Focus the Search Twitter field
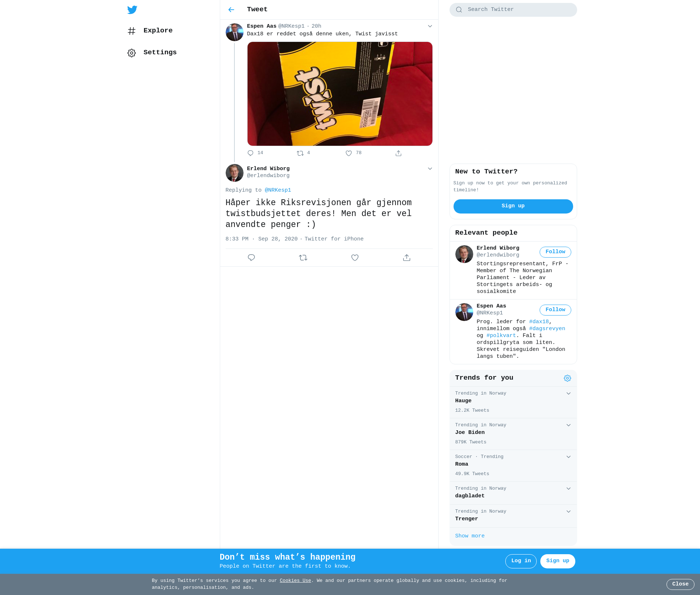The width and height of the screenshot is (700, 595). click(x=513, y=10)
